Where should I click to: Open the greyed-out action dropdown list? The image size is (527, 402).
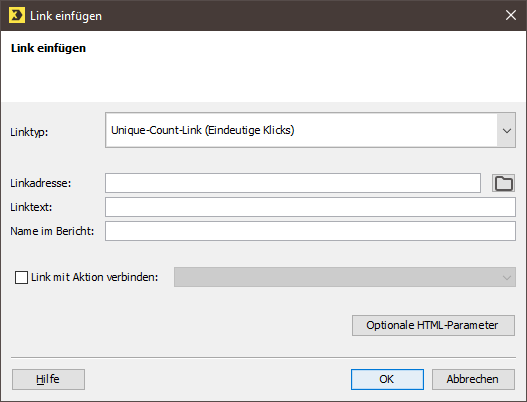(344, 277)
